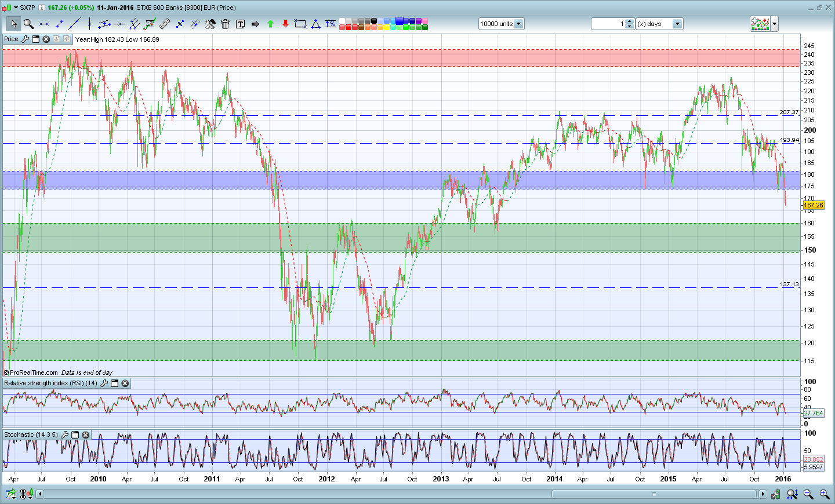Viewport: 835px width, 504px height.
Task: Open Price panel wrench settings
Action: [x=25, y=39]
